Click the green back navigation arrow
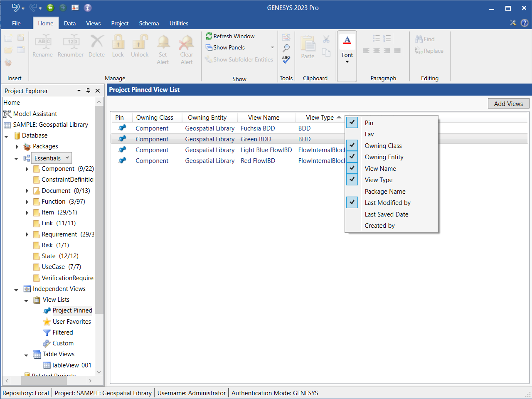The image size is (532, 399). [x=50, y=8]
